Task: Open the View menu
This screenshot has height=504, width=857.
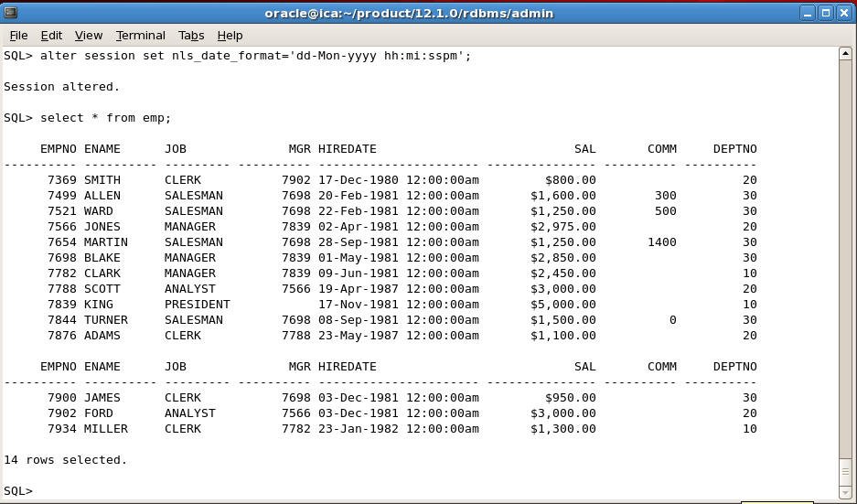Action: (89, 36)
